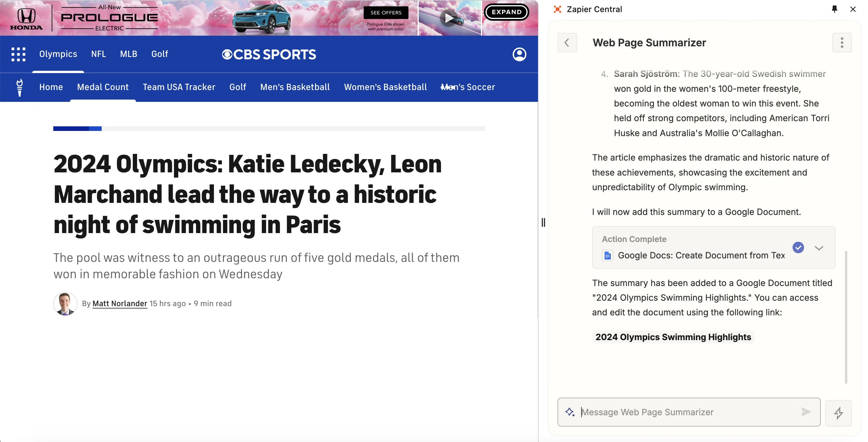
Task: Pin the Zapier Central side panel
Action: pos(834,9)
